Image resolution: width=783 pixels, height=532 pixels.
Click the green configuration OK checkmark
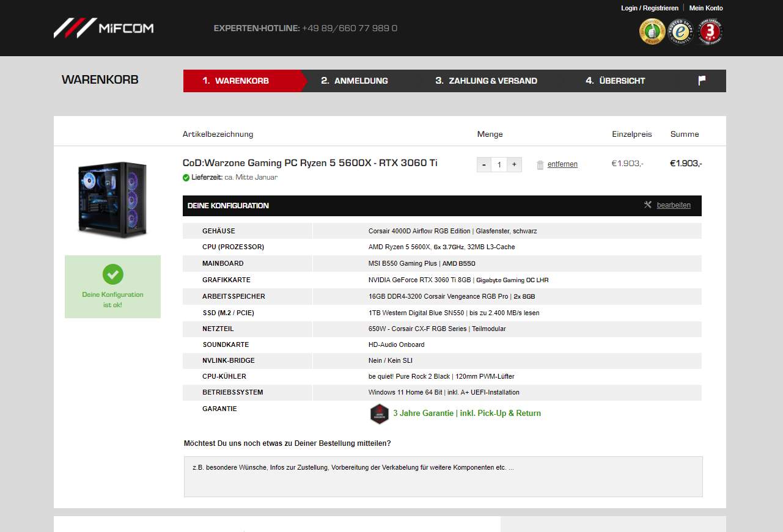112,274
